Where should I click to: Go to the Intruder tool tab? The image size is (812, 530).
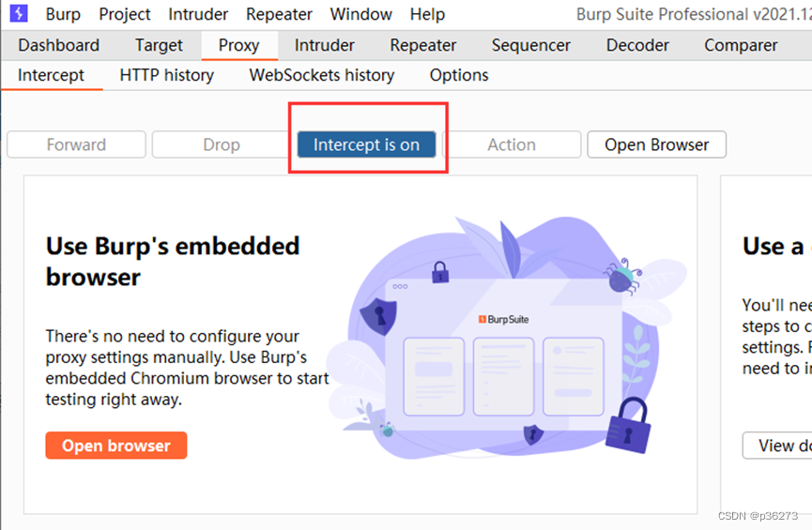tap(324, 46)
